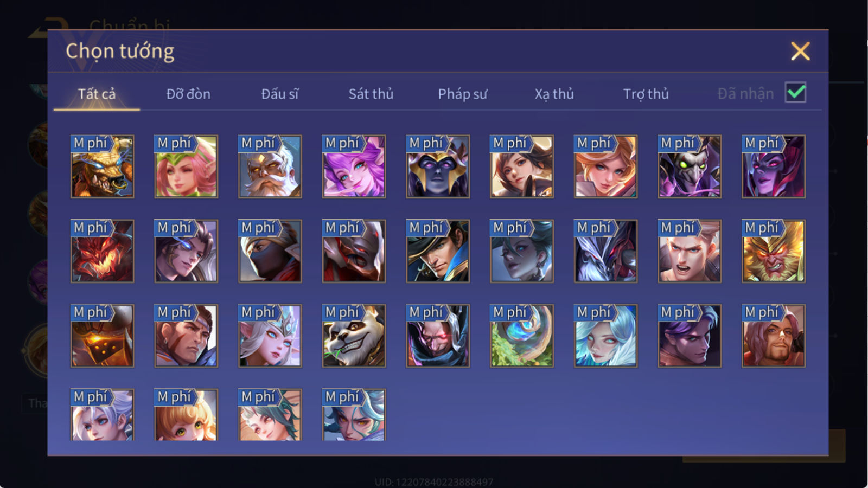Viewport: 868px width, 488px height.
Task: Close the Chọn tướng dialog
Action: (x=800, y=52)
